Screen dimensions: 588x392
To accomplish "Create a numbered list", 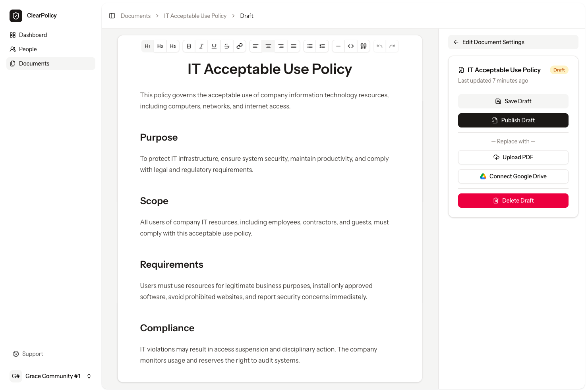I will pos(322,46).
